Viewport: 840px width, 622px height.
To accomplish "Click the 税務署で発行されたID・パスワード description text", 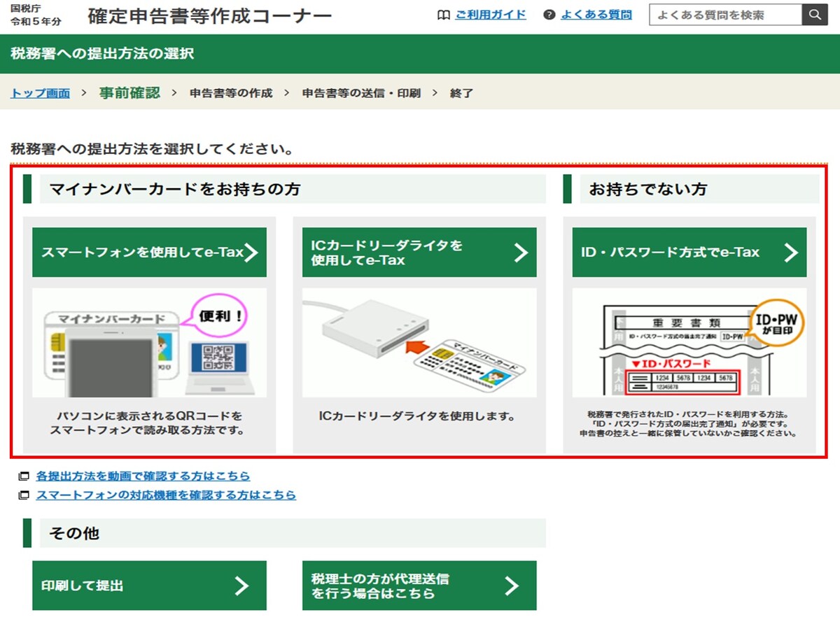I will point(688,424).
